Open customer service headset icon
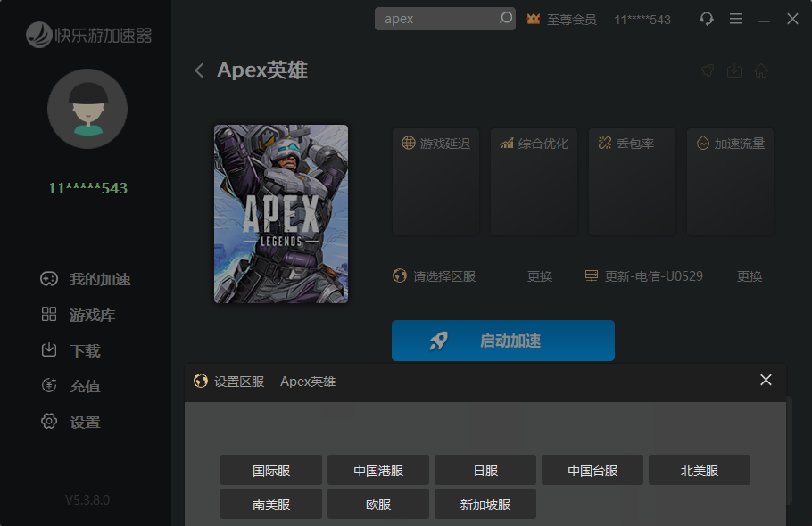This screenshot has width=812, height=526. (707, 19)
